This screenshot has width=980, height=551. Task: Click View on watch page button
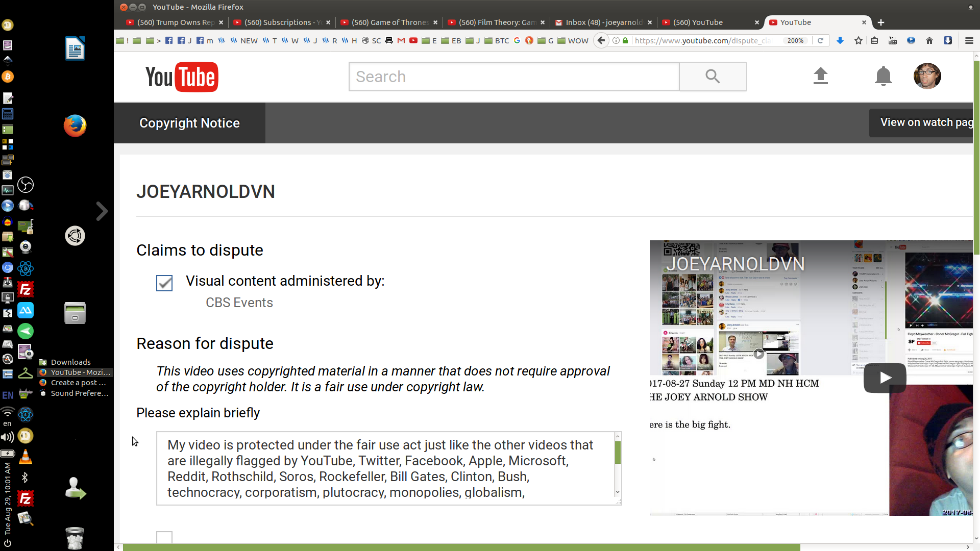pos(921,122)
